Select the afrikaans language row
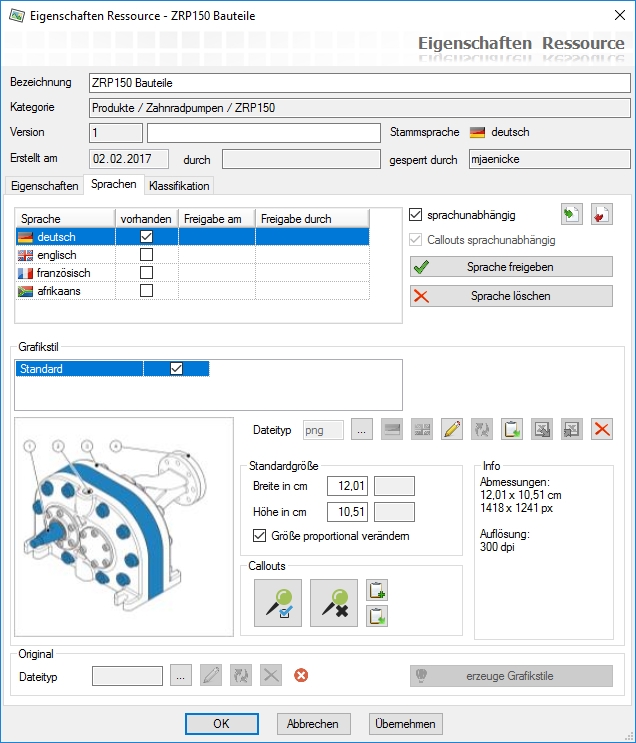 (192, 290)
